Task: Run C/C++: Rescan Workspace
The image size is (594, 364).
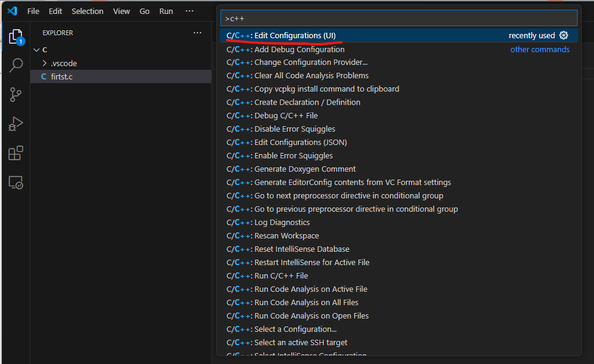Action: tap(399, 236)
